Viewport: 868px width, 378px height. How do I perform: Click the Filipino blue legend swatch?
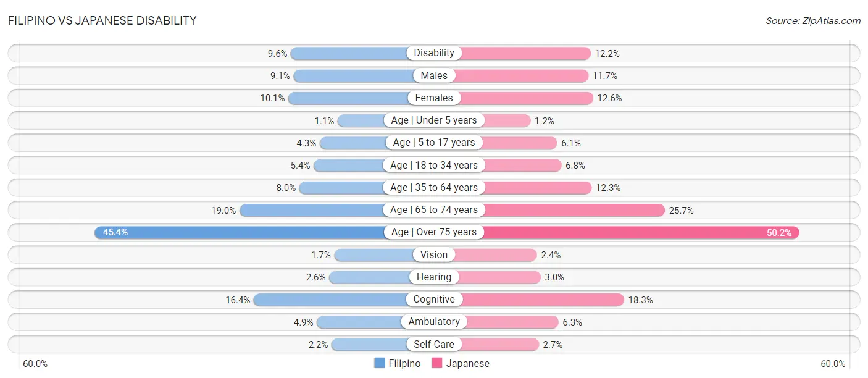[380, 363]
